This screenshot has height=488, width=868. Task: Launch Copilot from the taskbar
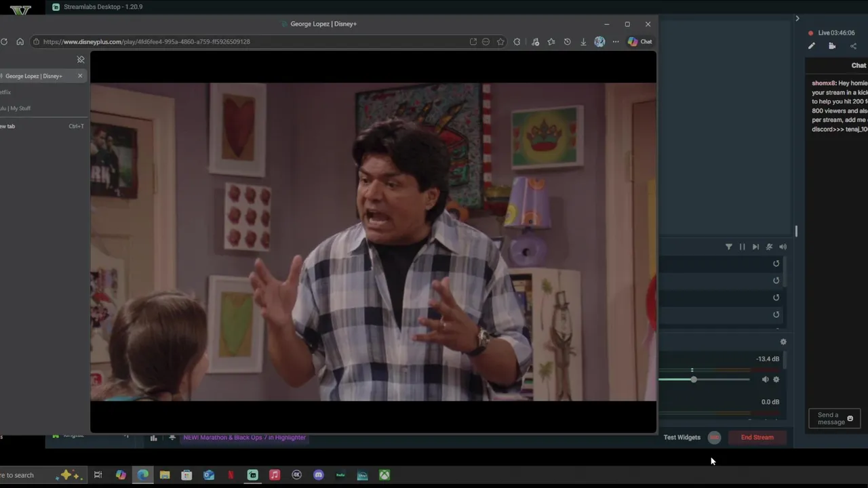coord(121,475)
